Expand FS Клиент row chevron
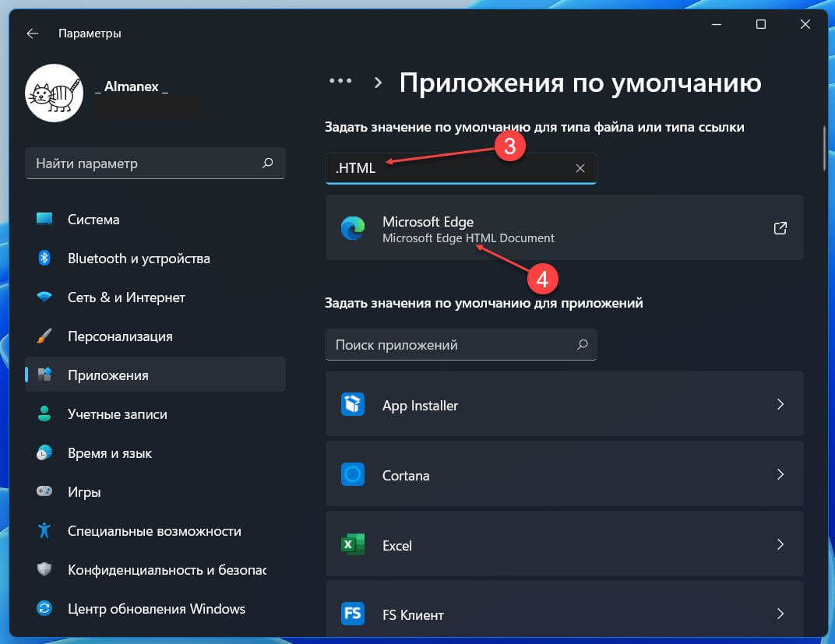Screen dimensions: 835x644 point(780,614)
